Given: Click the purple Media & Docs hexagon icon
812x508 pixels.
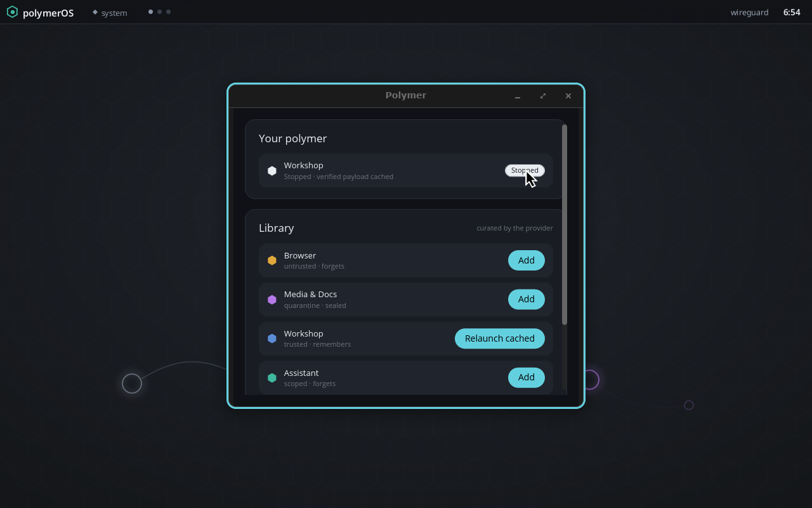Looking at the screenshot, I should (272, 300).
